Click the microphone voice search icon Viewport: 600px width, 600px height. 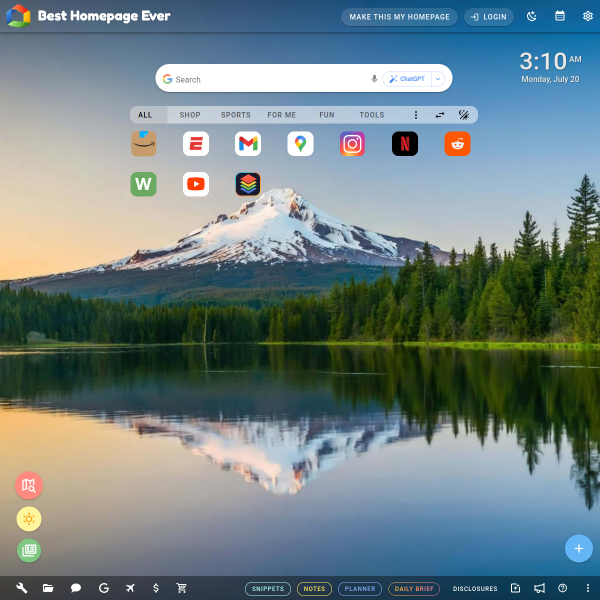[374, 79]
